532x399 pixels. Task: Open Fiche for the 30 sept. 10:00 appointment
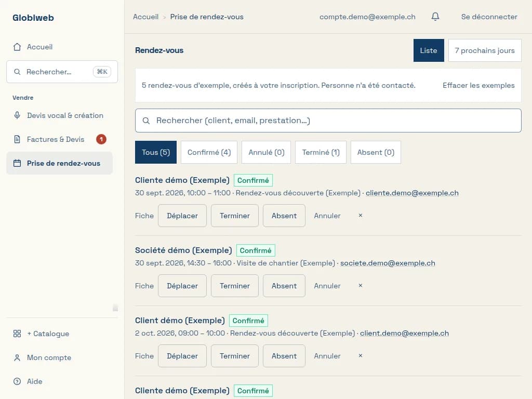click(x=144, y=216)
